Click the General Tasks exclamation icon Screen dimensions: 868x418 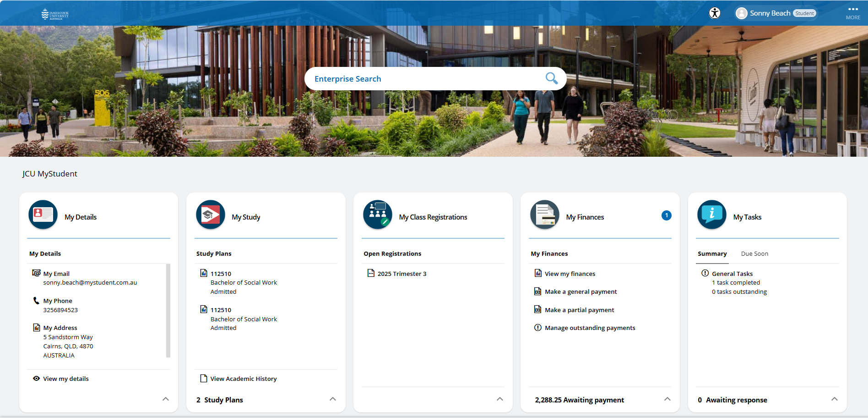coord(705,273)
